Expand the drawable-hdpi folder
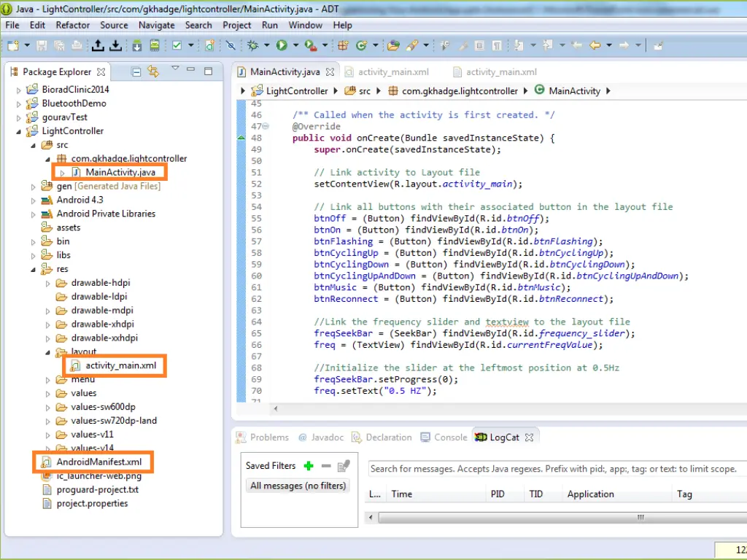 [48, 283]
